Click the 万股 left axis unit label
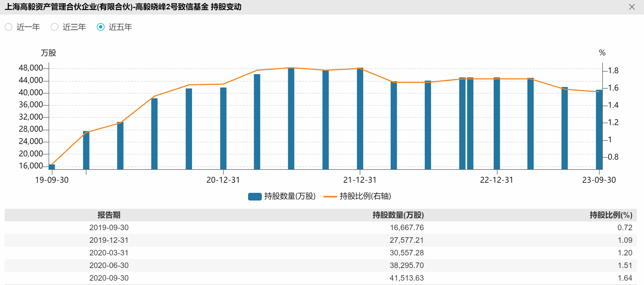This screenshot has width=644, height=285. 49,53
